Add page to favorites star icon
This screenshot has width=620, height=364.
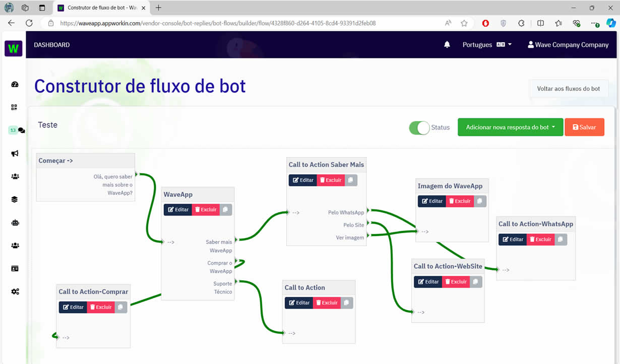[x=464, y=23]
